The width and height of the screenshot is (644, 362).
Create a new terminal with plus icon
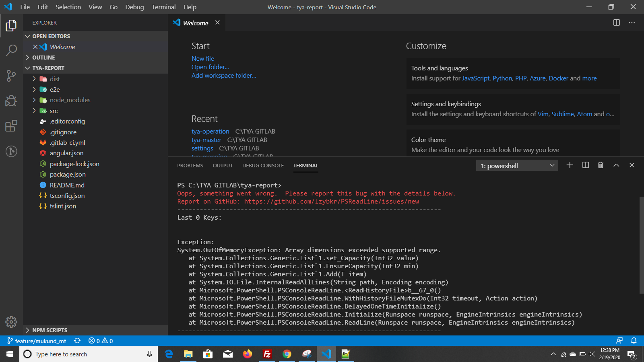coord(570,165)
